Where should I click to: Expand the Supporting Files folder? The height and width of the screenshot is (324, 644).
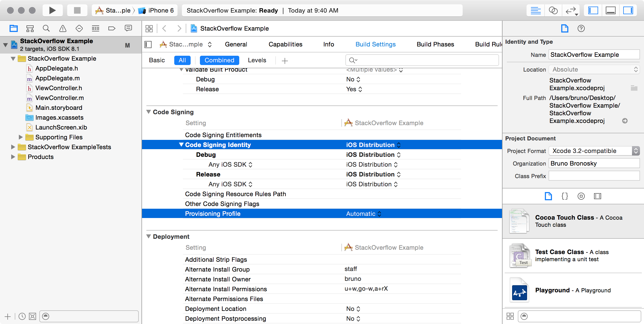[x=20, y=137]
